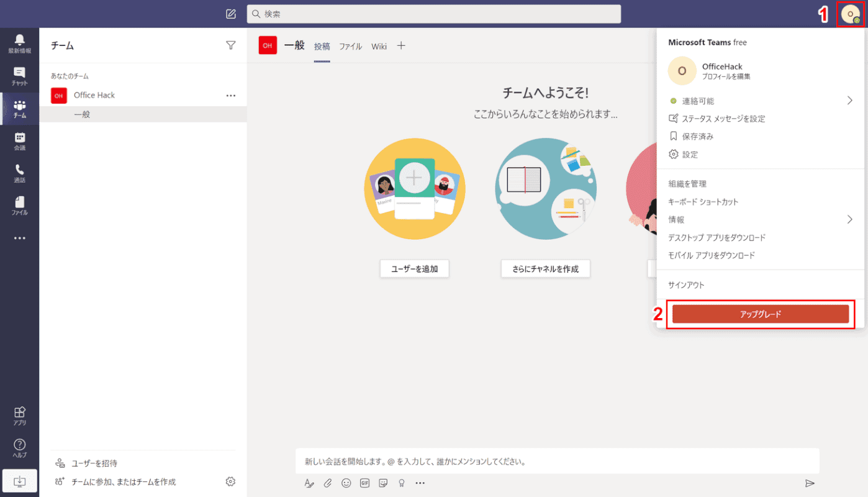
Task: Open the emoji picker
Action: click(346, 483)
